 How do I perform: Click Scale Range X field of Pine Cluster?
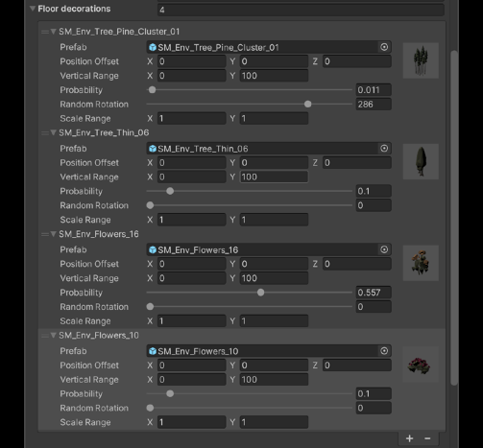coord(191,119)
